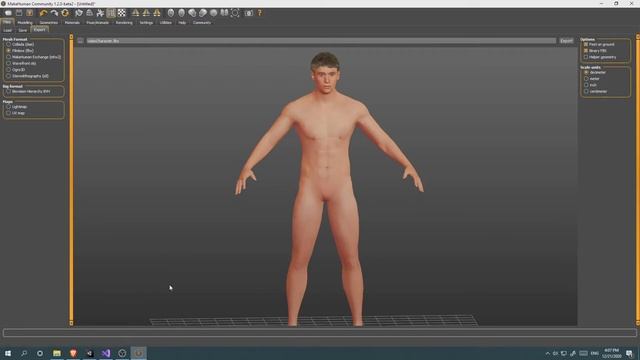This screenshot has height=360, width=640.
Task: Select MakeHuman Exchange (mhx2) format
Action: [33, 57]
